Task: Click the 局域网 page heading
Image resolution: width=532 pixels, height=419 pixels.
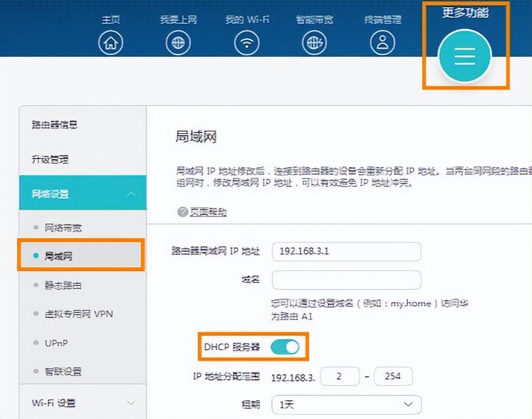Action: tap(196, 137)
